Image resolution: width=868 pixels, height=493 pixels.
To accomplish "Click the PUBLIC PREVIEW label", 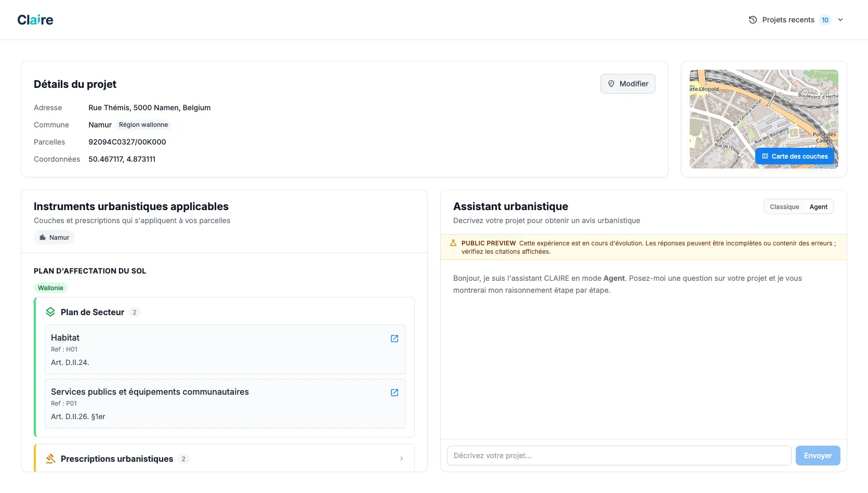I will [489, 243].
